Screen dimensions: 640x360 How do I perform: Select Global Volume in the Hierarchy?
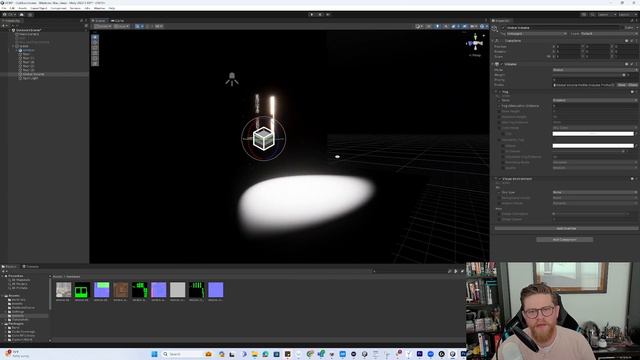(x=33, y=74)
